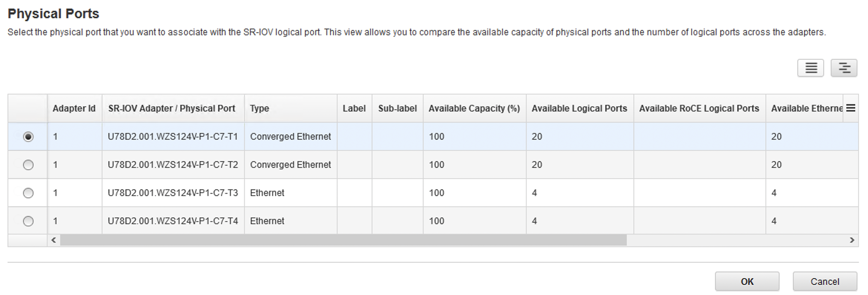The width and height of the screenshot is (868, 295).
Task: Click the left scroll arrow of table
Action: coord(54,240)
